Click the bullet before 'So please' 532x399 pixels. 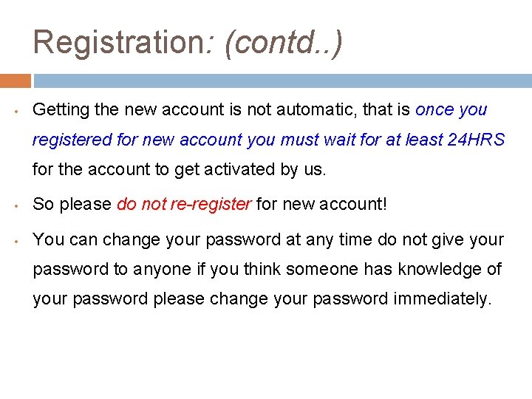pyautogui.click(x=16, y=205)
